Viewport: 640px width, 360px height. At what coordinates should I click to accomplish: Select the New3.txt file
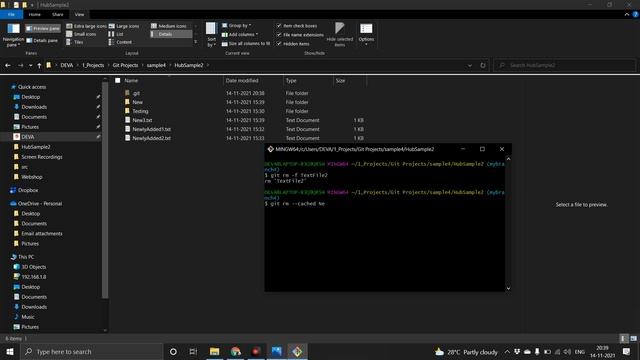pos(142,120)
